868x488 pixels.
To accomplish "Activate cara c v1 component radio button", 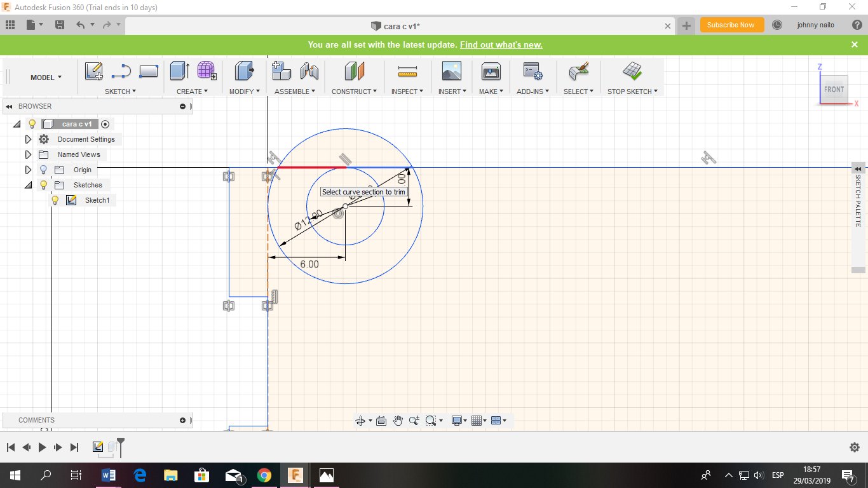I will pyautogui.click(x=105, y=124).
